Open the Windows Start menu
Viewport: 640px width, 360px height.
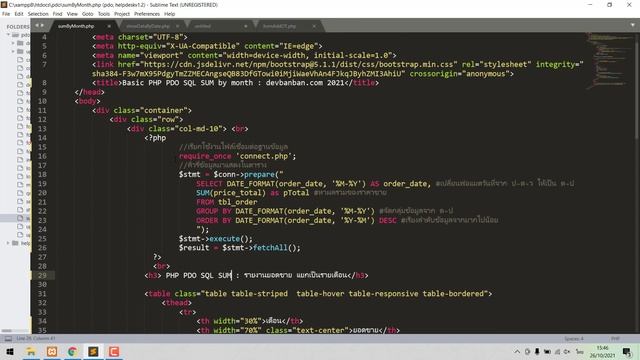10,351
